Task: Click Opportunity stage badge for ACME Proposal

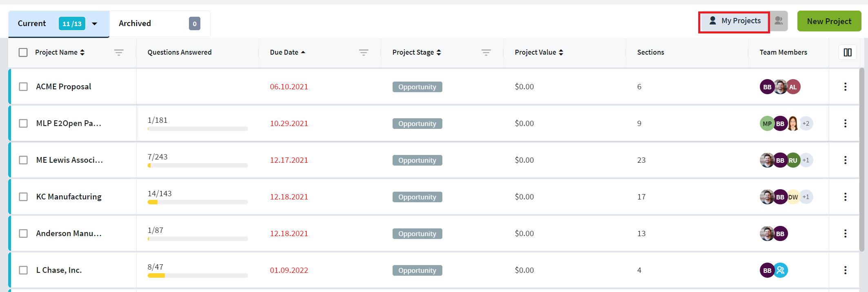Action: pyautogui.click(x=417, y=87)
